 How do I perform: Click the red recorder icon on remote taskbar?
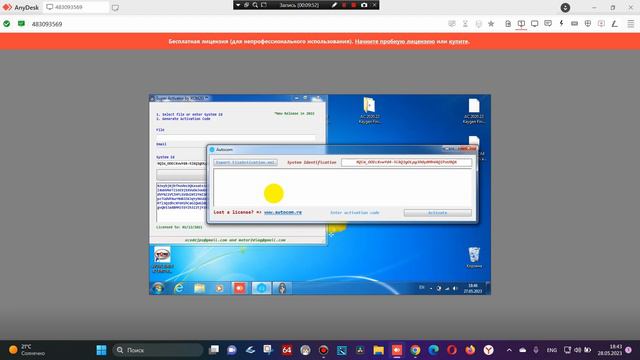click(x=240, y=288)
